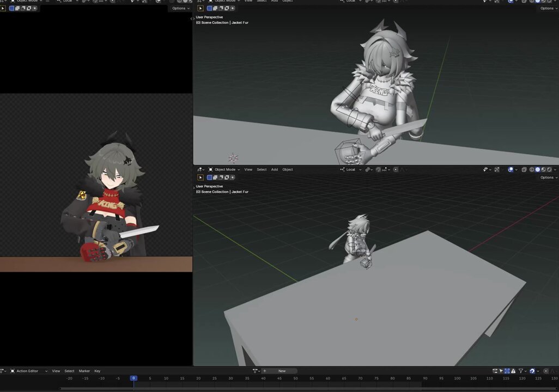The height and width of the screenshot is (392, 559).
Task: Select the box select tool icon in the table overview viewport
Action: [x=200, y=177]
